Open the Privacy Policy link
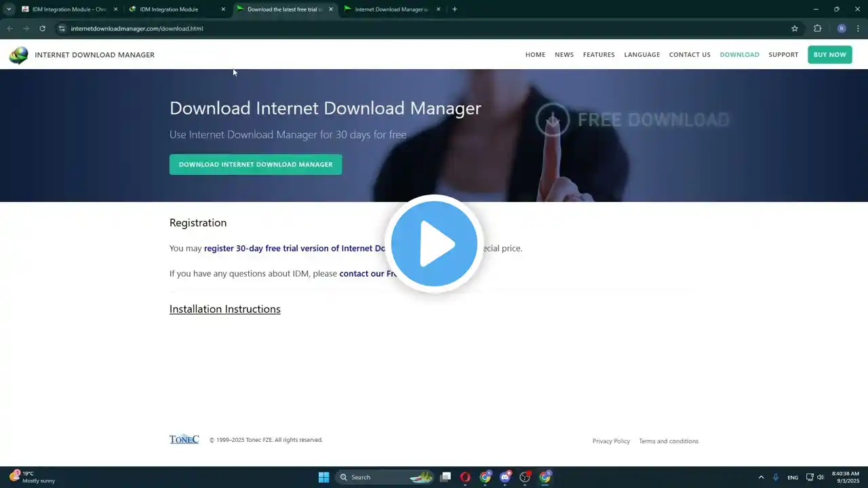Viewport: 868px width, 488px height. [611, 441]
